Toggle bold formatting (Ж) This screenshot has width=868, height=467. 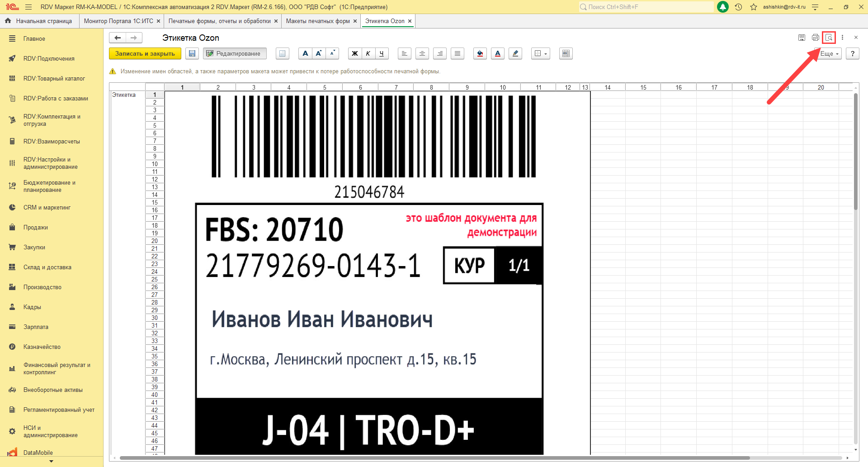point(355,53)
